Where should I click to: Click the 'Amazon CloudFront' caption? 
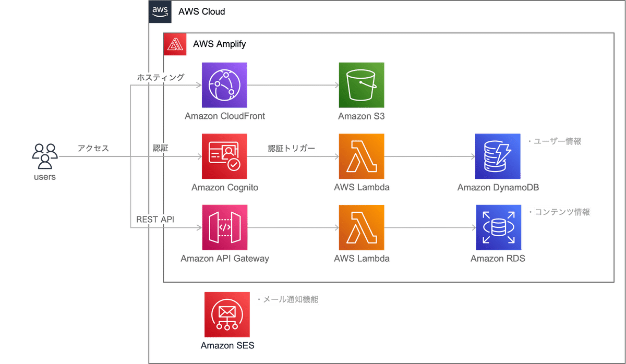click(x=225, y=116)
